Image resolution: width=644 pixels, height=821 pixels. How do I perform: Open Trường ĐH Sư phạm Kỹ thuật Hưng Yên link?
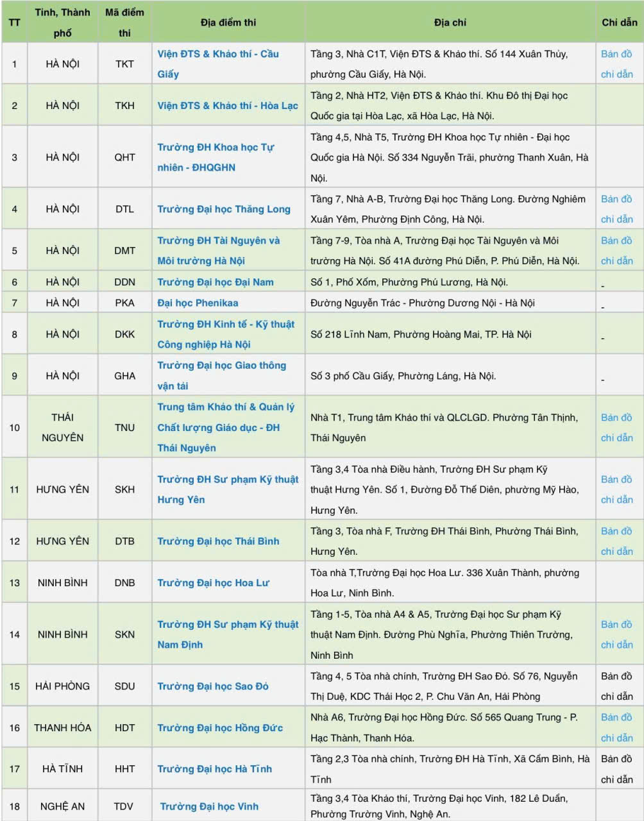pyautogui.click(x=228, y=489)
